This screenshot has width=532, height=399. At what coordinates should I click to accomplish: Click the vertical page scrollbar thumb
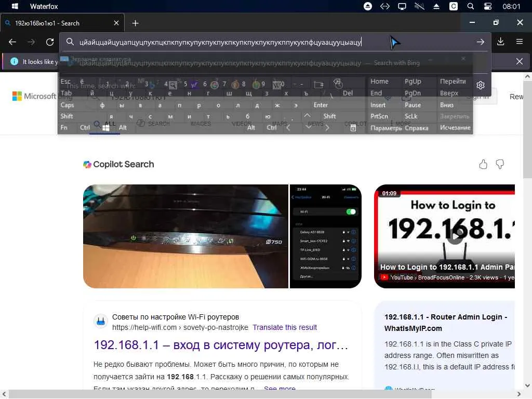tap(527, 129)
